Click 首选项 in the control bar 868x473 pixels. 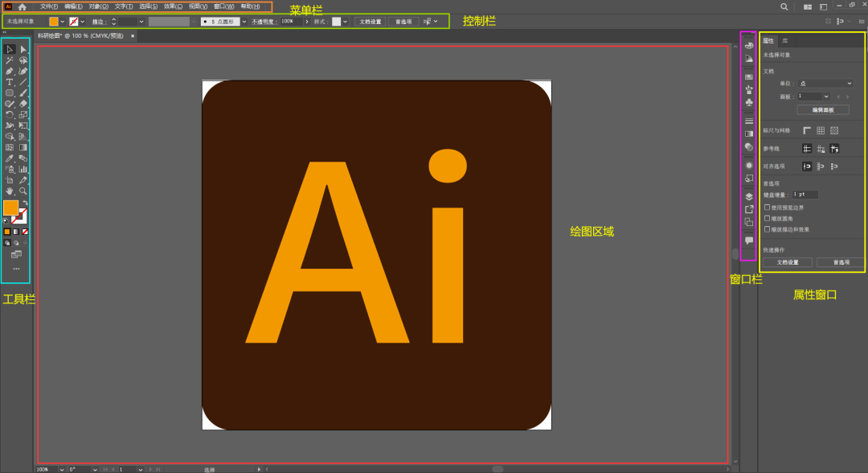(x=403, y=22)
